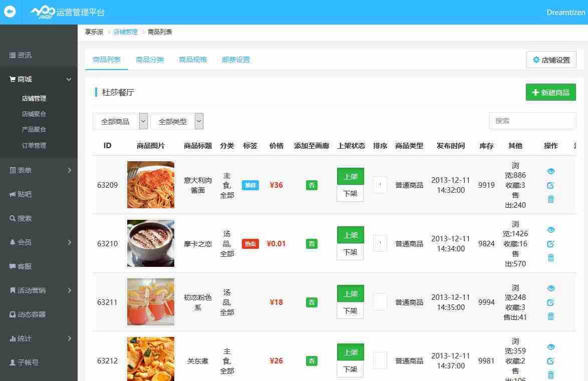Click the search input field above the product table
588x381 pixels.
(x=532, y=121)
